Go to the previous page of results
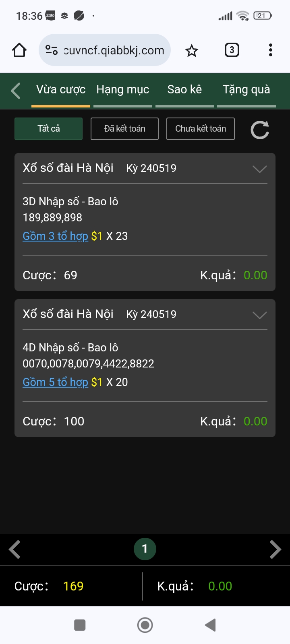Viewport: 290px width, 644px height. tap(15, 549)
